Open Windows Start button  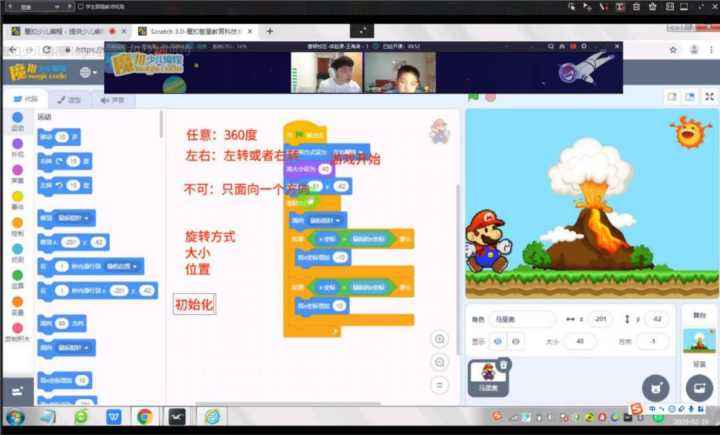15,417
